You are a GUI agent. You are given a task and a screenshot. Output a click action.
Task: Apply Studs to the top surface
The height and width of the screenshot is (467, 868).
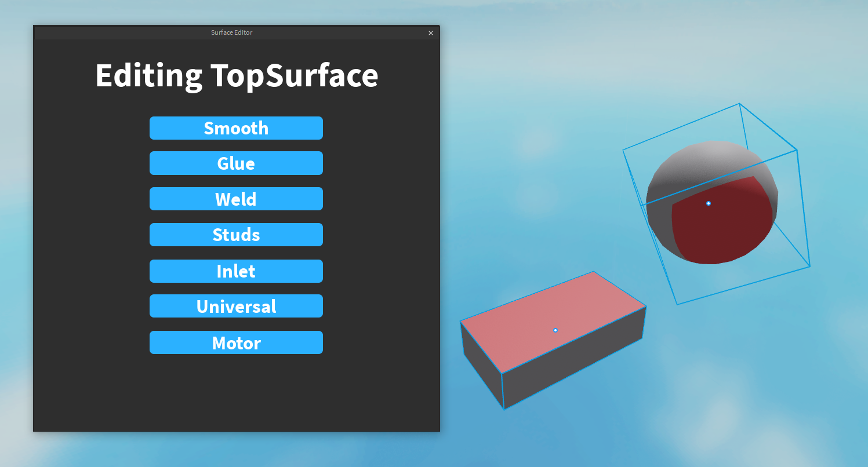click(236, 235)
